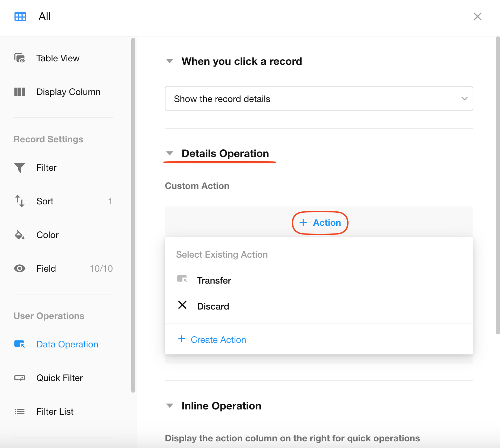Click the Sort arrows icon
The width and height of the screenshot is (500, 448).
[20, 201]
